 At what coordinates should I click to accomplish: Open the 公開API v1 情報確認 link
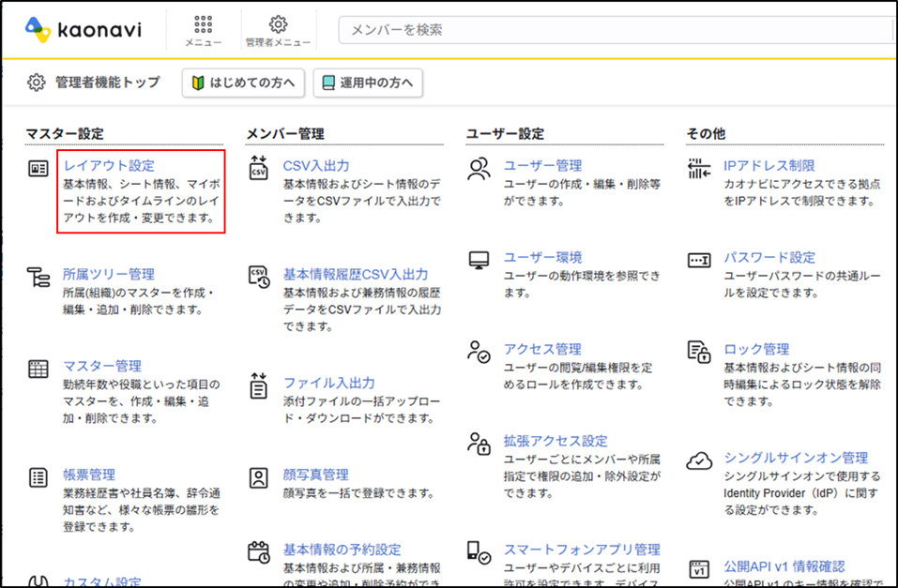pos(784,566)
